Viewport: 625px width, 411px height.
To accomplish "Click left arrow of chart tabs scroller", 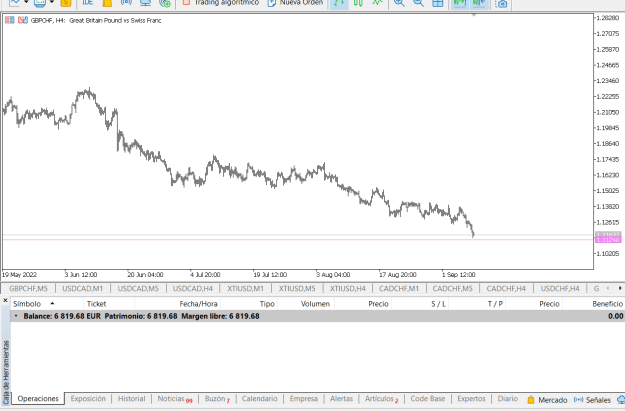I will click(x=608, y=288).
